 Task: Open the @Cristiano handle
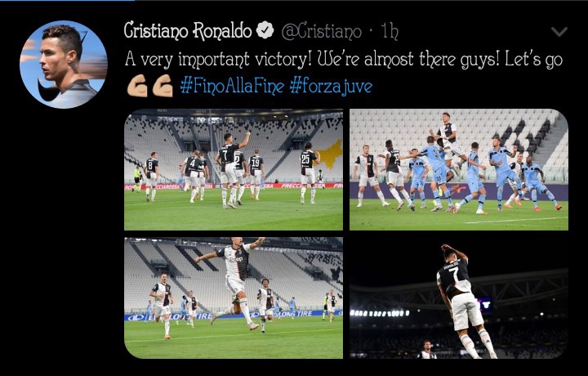pos(322,32)
